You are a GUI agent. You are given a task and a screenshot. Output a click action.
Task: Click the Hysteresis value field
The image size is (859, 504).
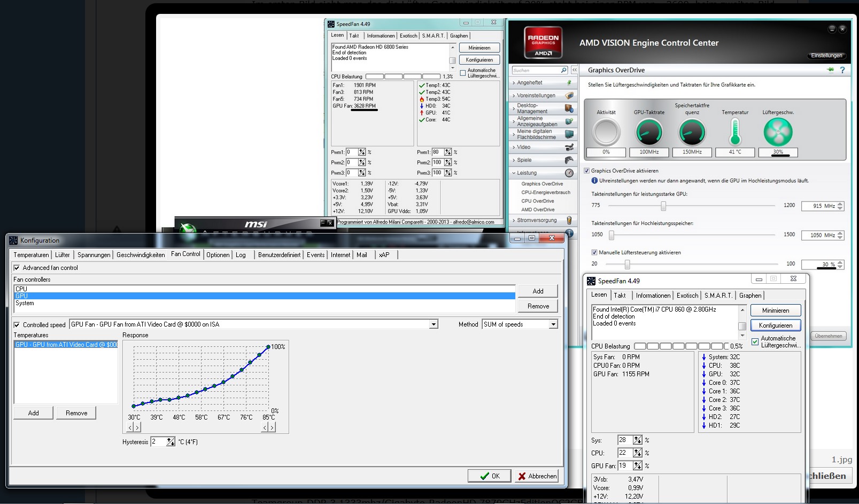coord(158,441)
